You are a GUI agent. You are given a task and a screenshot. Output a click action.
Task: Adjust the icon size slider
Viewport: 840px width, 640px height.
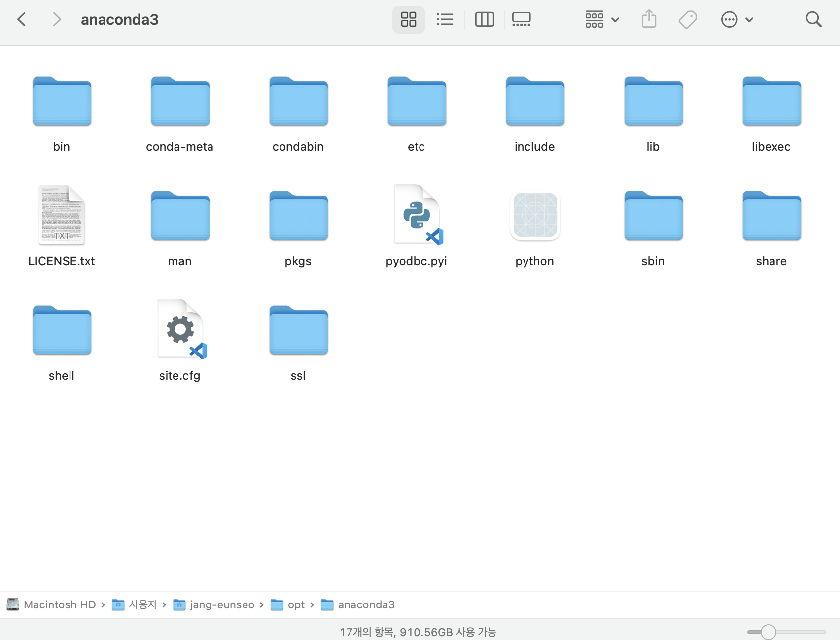click(x=769, y=632)
